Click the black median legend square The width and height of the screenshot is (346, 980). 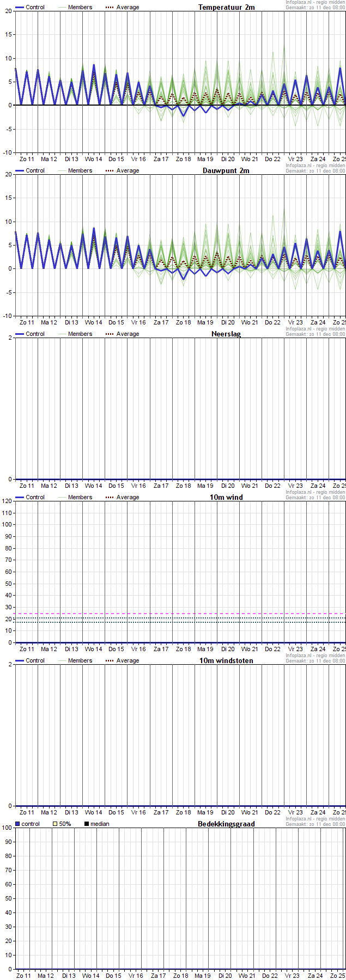click(x=87, y=824)
